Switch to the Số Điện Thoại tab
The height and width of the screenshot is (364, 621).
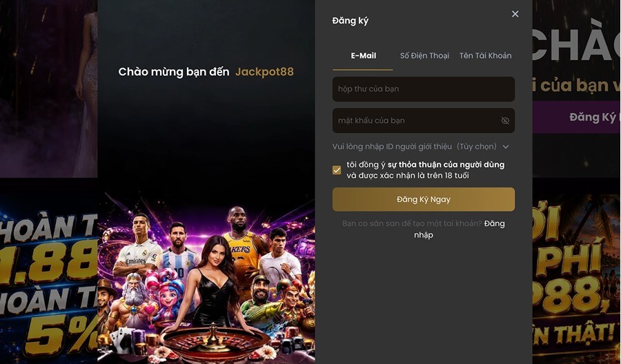point(424,56)
